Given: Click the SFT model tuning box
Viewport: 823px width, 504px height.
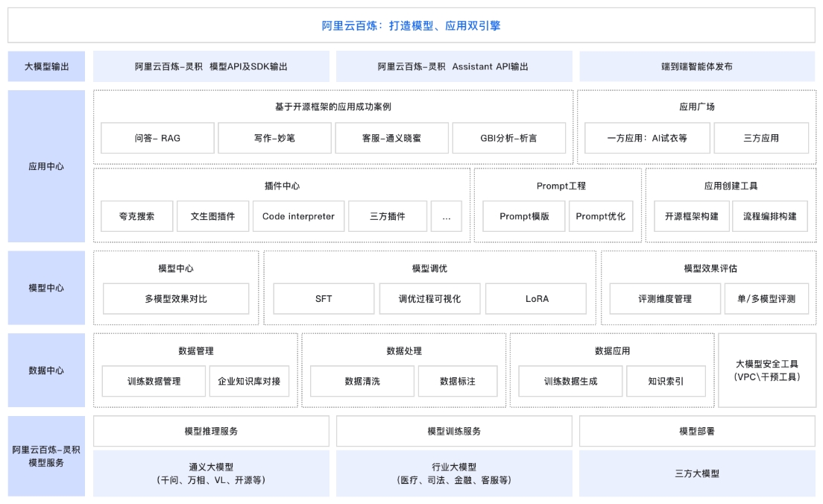Looking at the screenshot, I should pyautogui.click(x=324, y=298).
